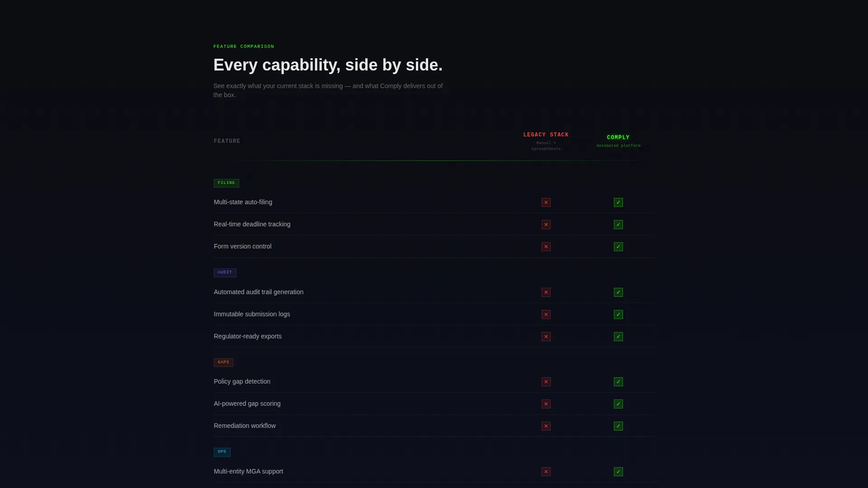
Task: Click the green check for Automated audit trail generation
Action: (618, 292)
